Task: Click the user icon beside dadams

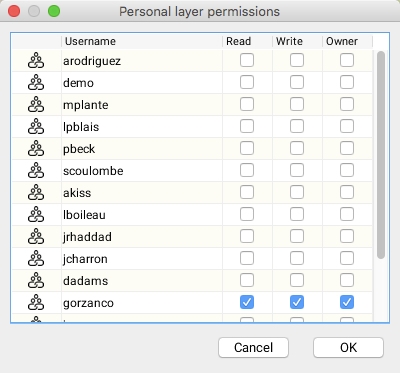Action: pyautogui.click(x=36, y=281)
